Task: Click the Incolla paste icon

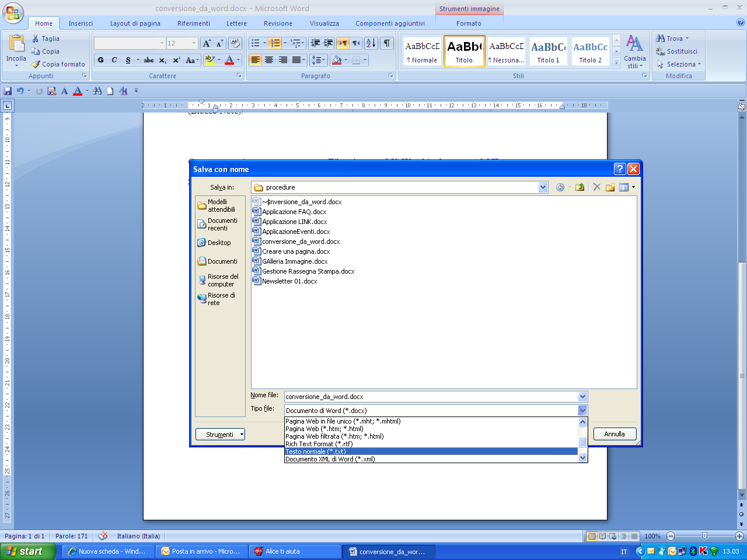Action: (16, 44)
